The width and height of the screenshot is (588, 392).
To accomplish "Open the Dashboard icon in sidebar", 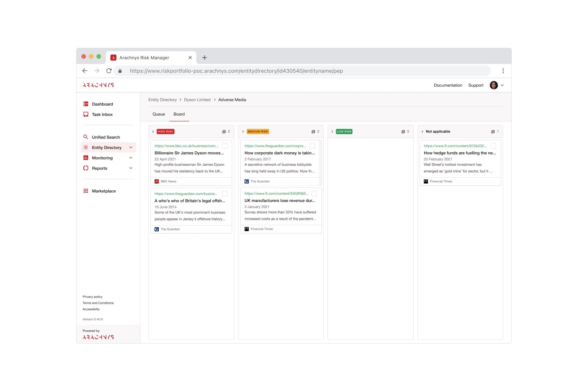I will click(x=86, y=104).
